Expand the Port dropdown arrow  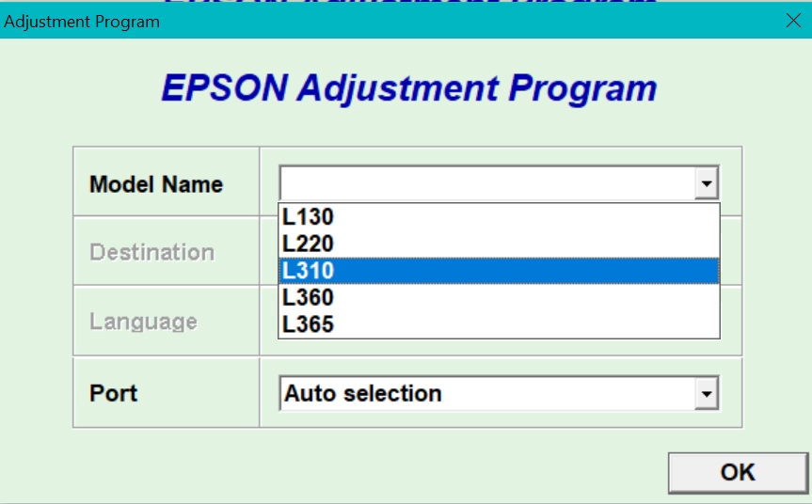click(x=707, y=394)
